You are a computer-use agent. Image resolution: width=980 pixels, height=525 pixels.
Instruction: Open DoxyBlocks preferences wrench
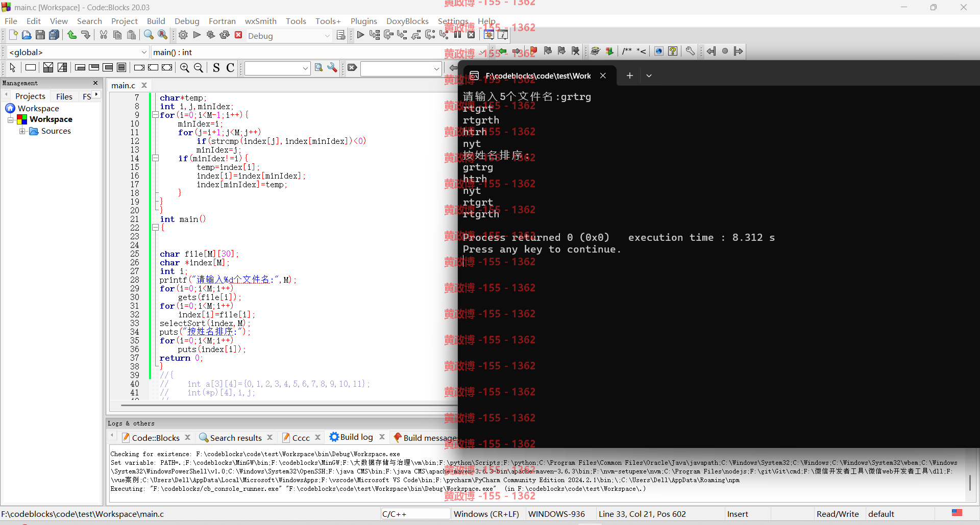[690, 51]
